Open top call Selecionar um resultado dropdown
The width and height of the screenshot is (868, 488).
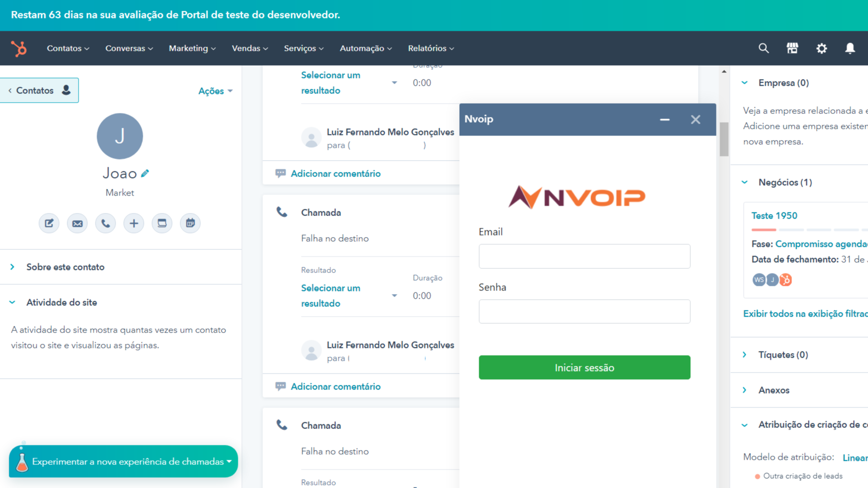click(x=349, y=83)
